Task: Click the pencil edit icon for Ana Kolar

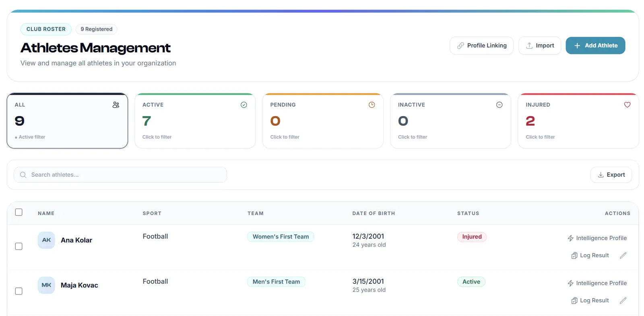Action: point(623,255)
